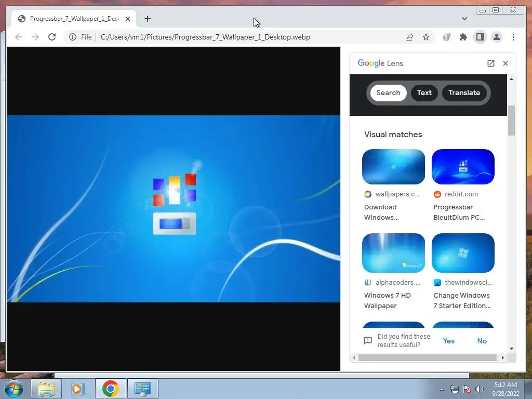The image size is (532, 399).
Task: Launch Windows Media Player from taskbar
Action: click(78, 389)
